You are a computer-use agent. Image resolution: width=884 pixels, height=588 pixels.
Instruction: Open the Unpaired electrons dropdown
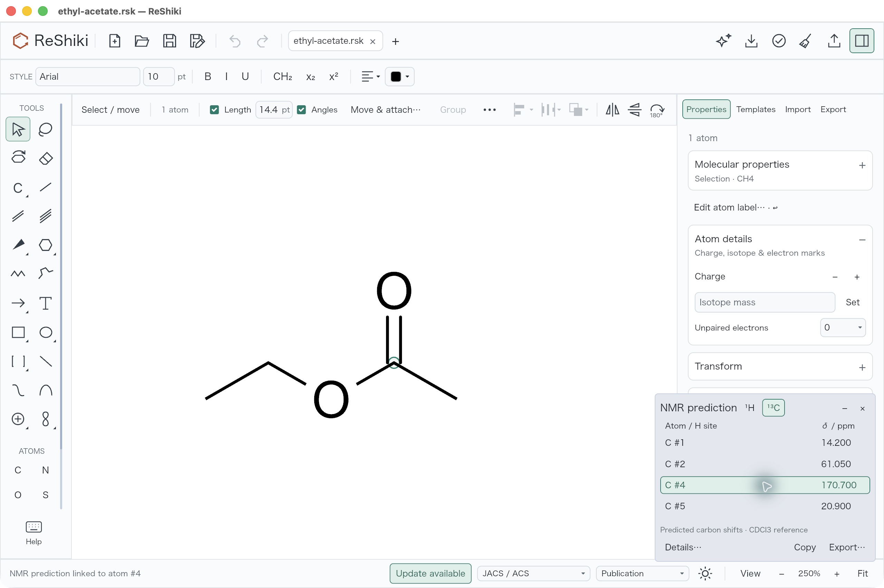coord(843,328)
